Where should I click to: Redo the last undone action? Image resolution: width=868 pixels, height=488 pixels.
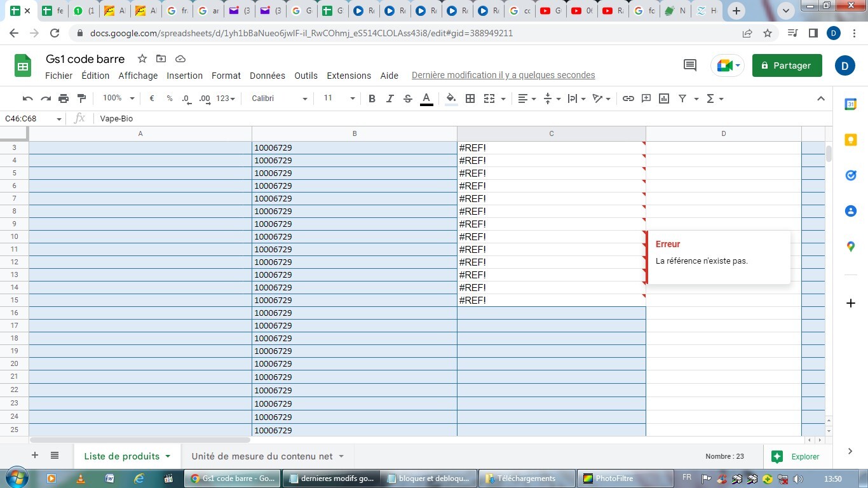[x=46, y=98]
